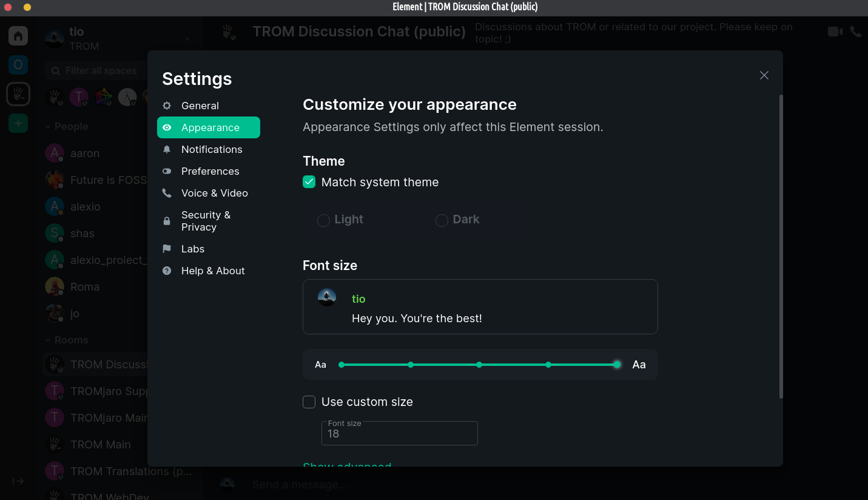
Task: Collapse the Rooms section
Action: tap(67, 340)
